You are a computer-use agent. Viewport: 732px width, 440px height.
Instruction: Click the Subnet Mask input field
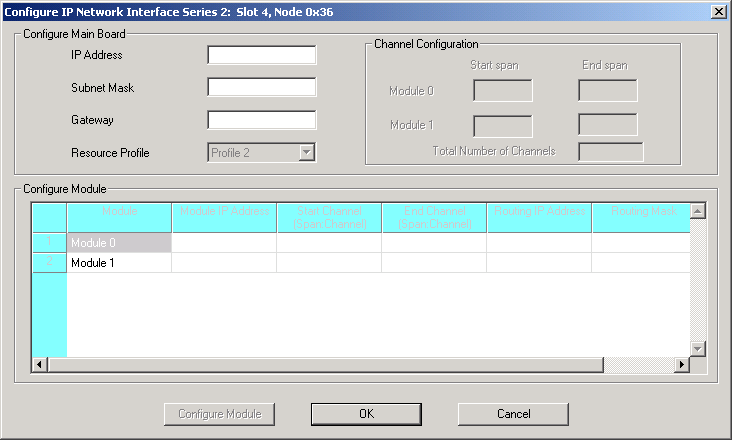pyautogui.click(x=261, y=88)
